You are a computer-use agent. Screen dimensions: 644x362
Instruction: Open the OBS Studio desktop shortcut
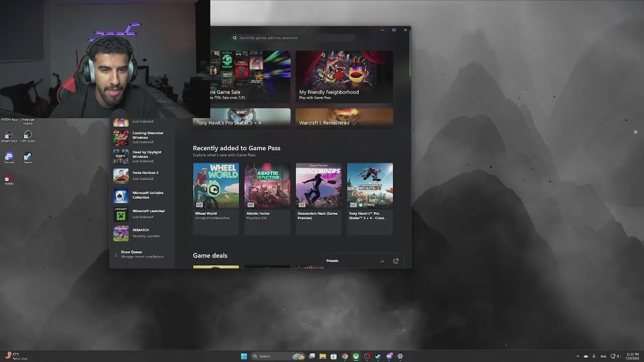[x=28, y=136]
